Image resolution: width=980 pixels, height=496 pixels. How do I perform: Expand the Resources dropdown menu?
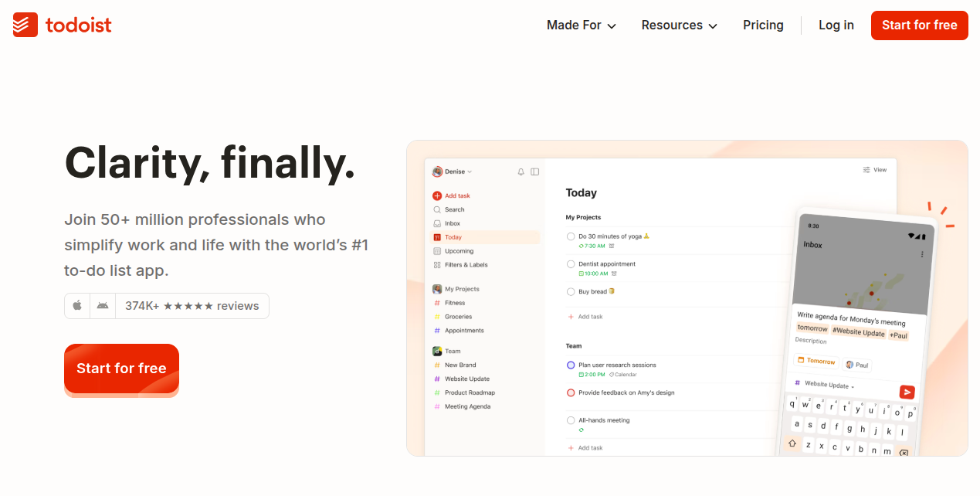tap(680, 25)
